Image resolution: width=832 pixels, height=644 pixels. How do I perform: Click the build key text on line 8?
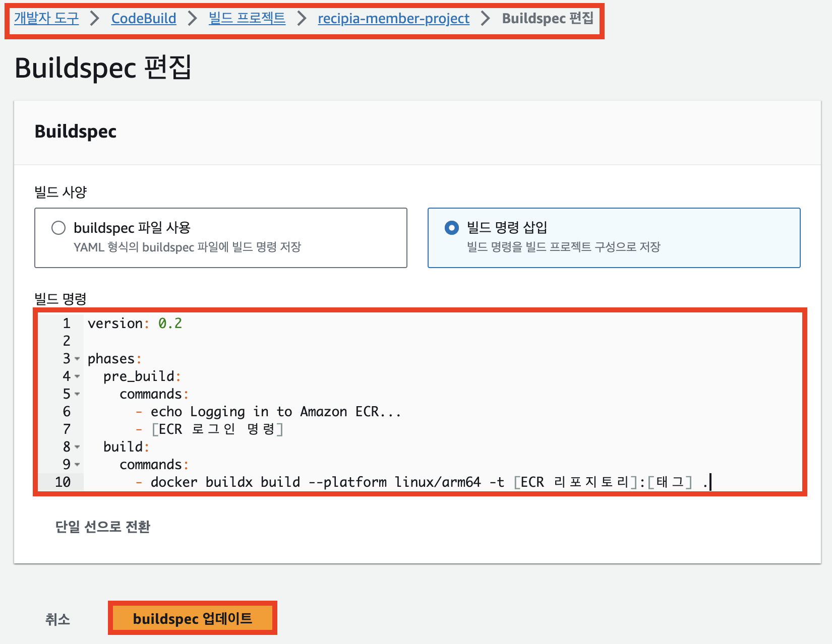(x=123, y=447)
